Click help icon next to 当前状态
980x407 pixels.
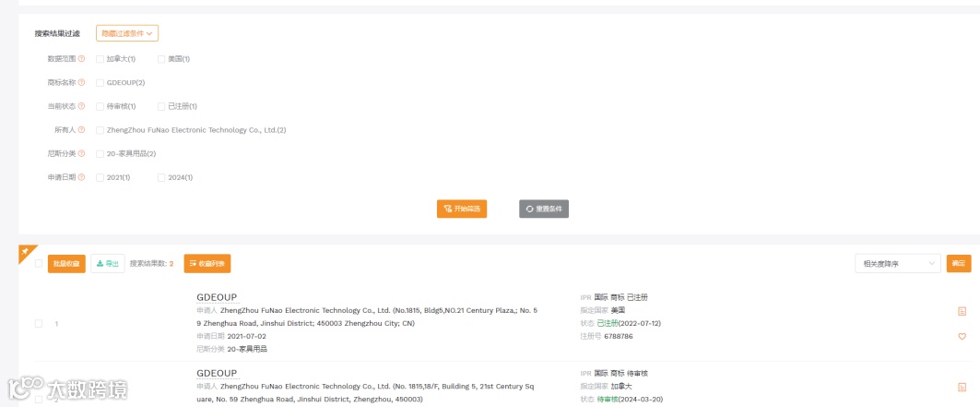81,106
